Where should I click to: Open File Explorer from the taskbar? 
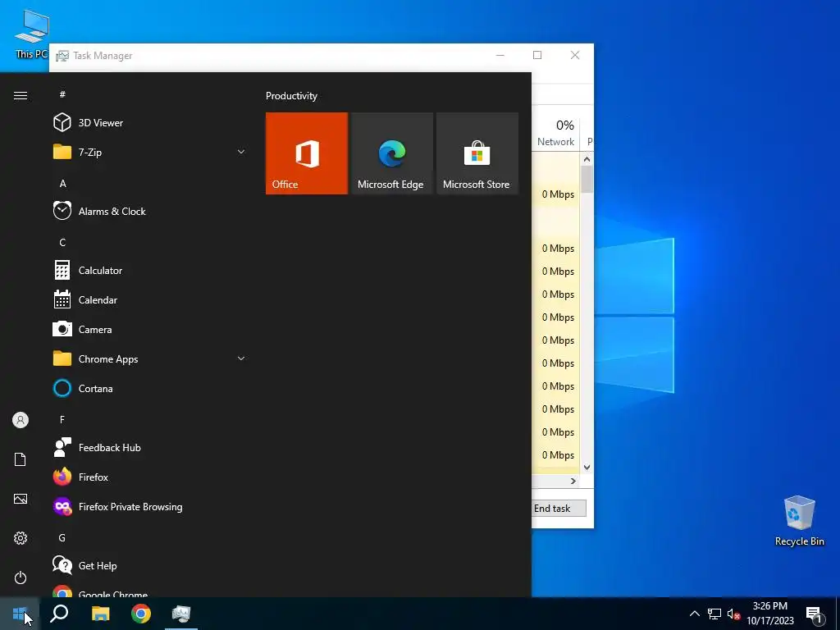pyautogui.click(x=100, y=614)
